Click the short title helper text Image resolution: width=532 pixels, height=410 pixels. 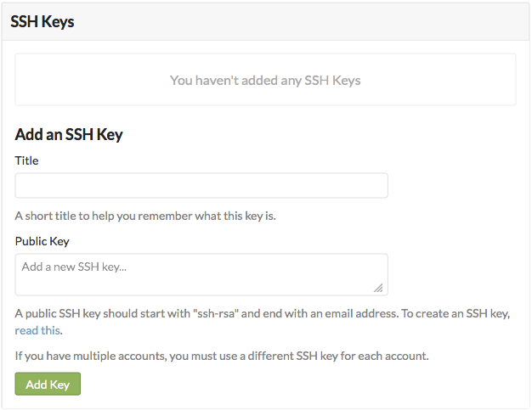coord(145,216)
